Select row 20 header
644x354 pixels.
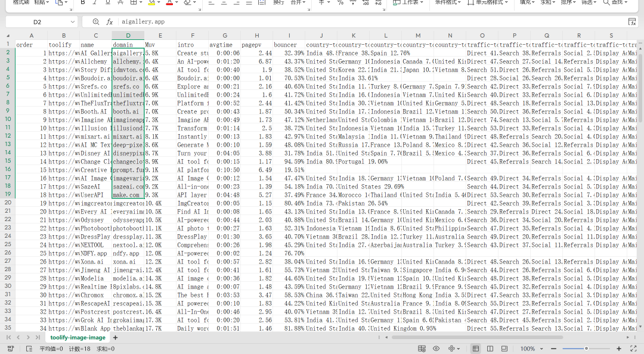click(8, 203)
